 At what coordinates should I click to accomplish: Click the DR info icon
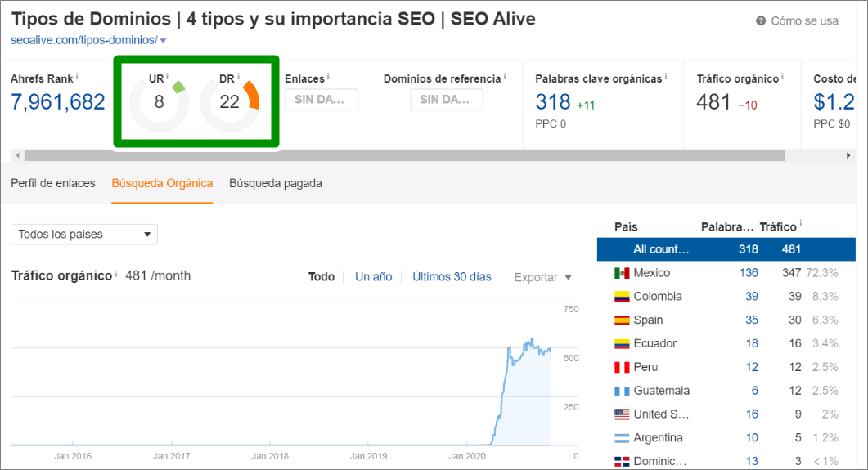(239, 78)
